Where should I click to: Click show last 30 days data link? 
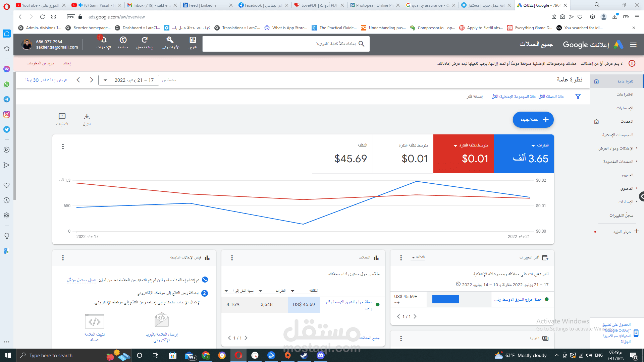point(46,80)
